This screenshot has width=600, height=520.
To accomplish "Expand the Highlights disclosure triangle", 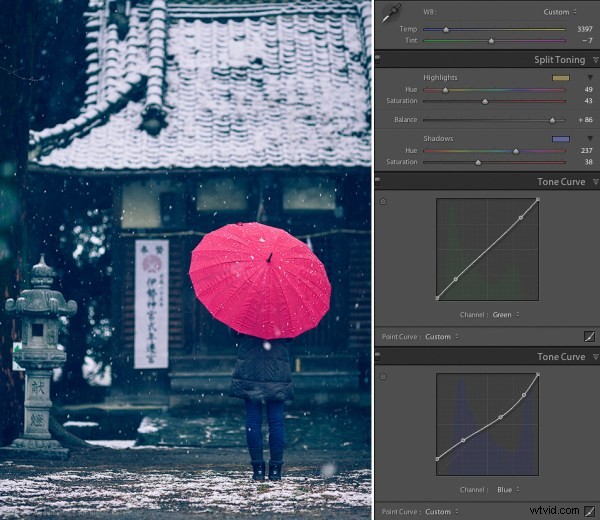I will pos(590,78).
